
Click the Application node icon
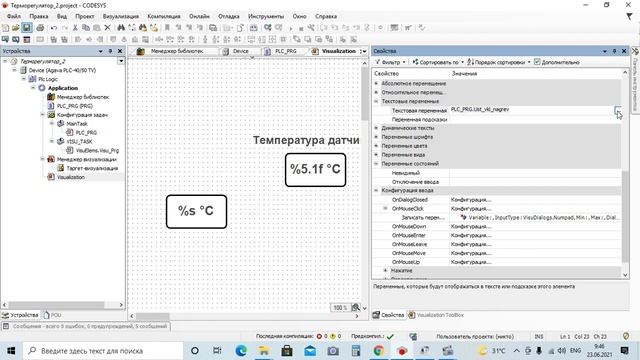pyautogui.click(x=42, y=88)
